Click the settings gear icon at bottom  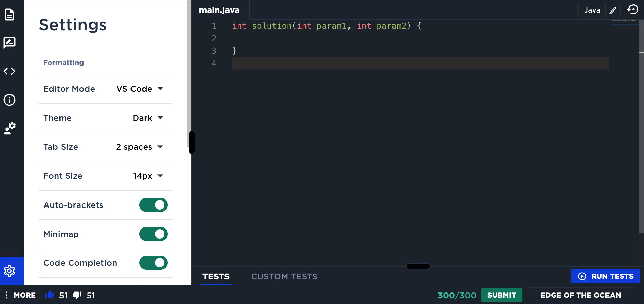click(x=9, y=271)
